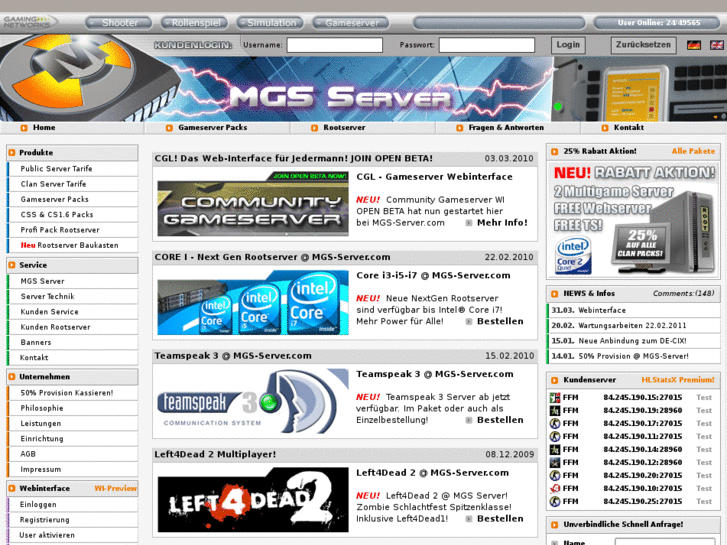The width and height of the screenshot is (727, 545).
Task: Switch language to German flag
Action: tap(694, 45)
